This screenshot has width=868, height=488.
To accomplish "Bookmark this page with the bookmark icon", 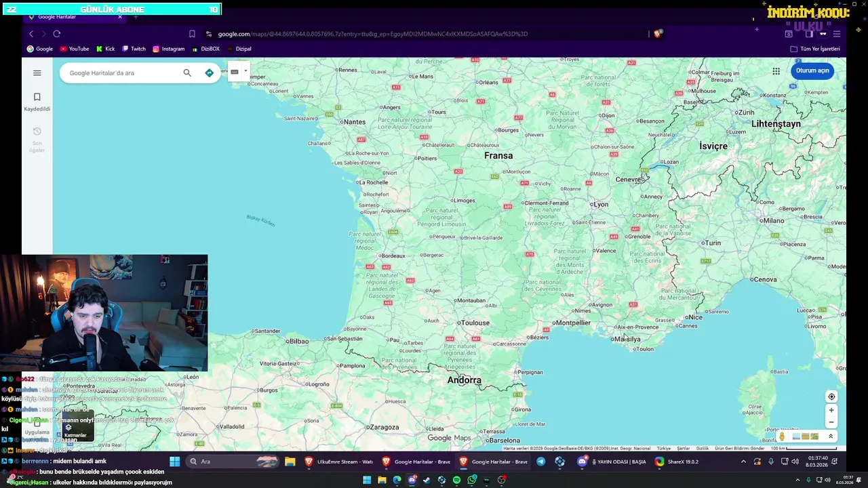I will coord(192,34).
